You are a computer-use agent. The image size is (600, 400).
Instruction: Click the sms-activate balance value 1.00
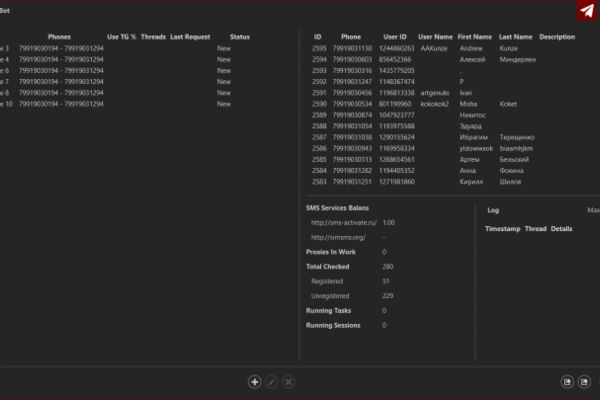tap(389, 222)
